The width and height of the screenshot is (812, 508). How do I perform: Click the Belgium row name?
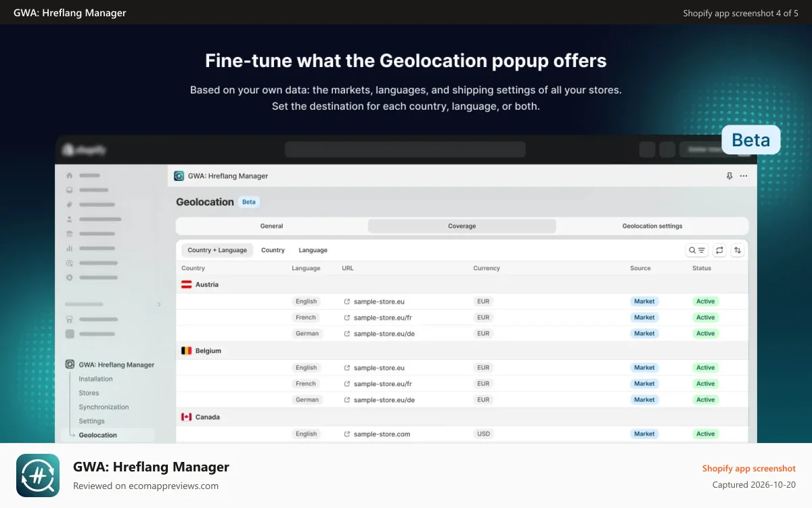coord(208,351)
